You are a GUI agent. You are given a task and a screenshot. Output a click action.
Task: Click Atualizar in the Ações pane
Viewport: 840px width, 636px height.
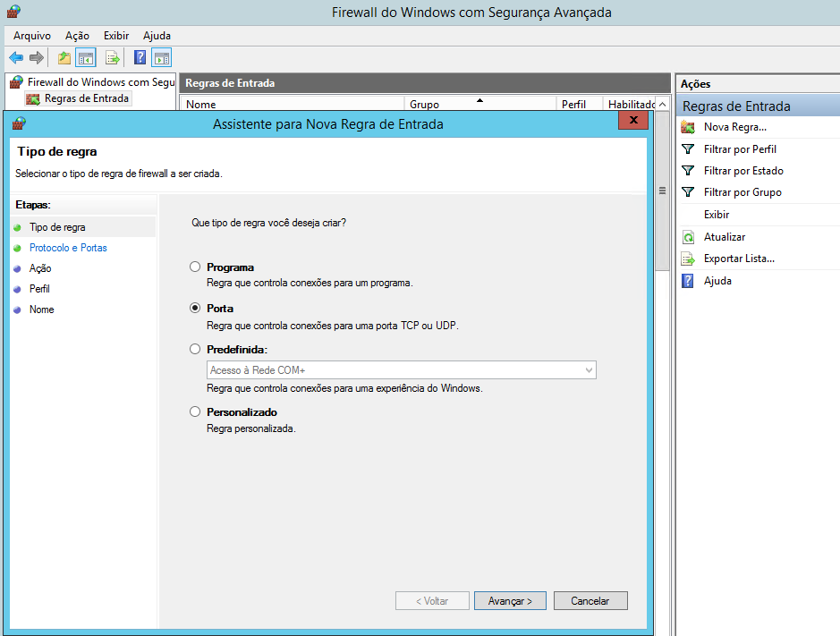725,237
